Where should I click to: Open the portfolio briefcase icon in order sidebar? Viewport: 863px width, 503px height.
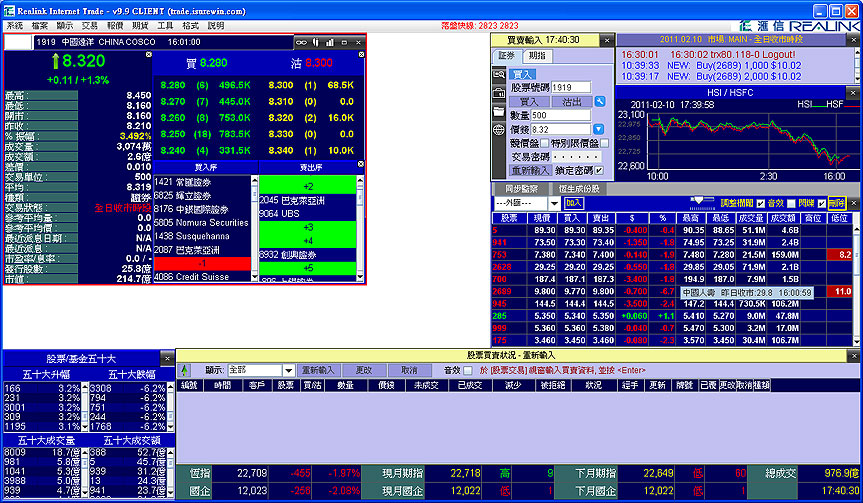(x=499, y=93)
